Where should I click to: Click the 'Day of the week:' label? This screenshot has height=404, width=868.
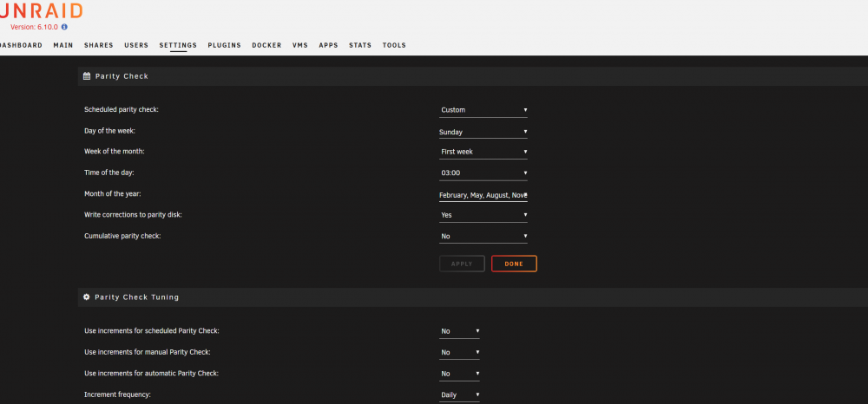click(109, 130)
